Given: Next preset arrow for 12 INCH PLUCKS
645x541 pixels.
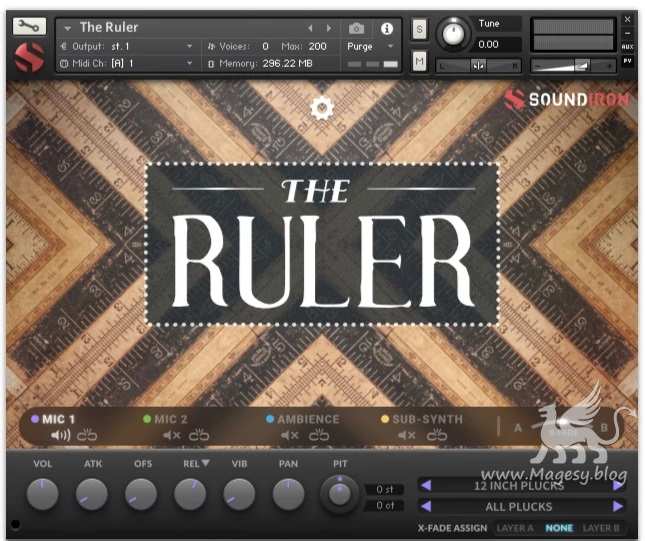Looking at the screenshot, I should click(618, 486).
